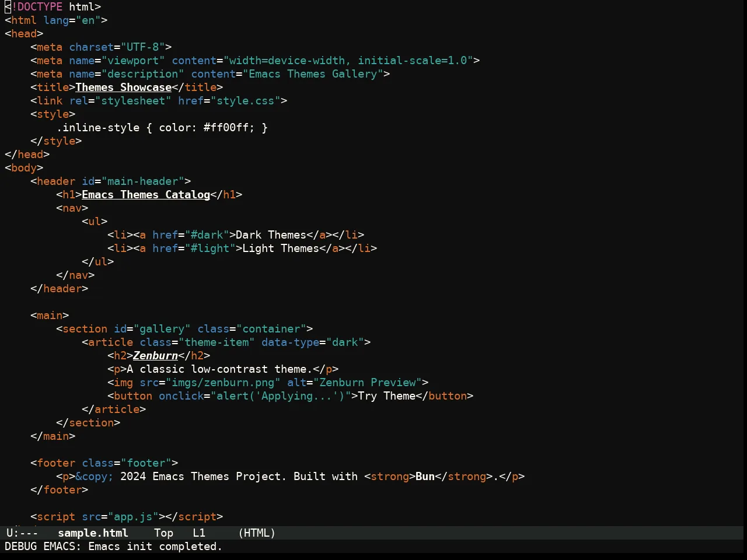Click the "theme-item" class value
This screenshot has width=747, height=560.
point(217,342)
